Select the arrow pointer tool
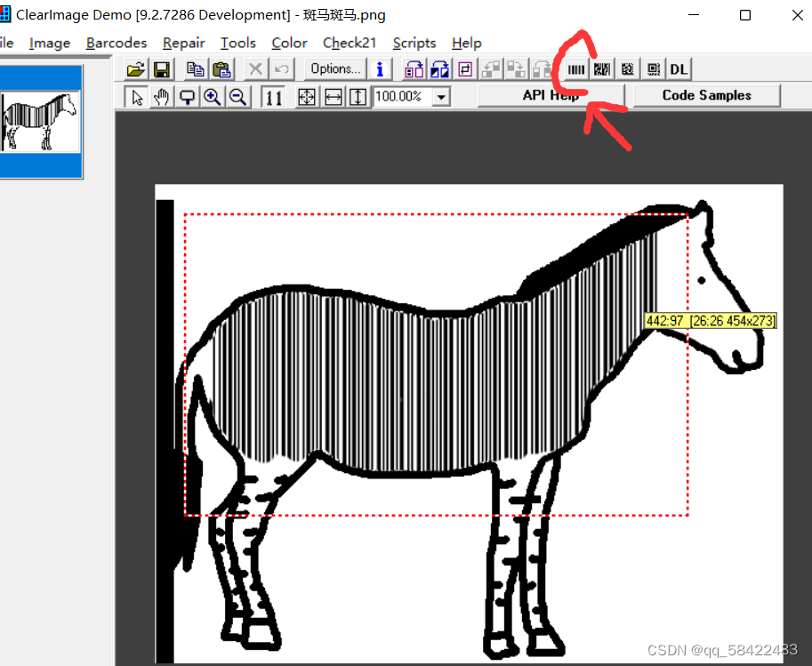The width and height of the screenshot is (812, 666). pos(137,97)
